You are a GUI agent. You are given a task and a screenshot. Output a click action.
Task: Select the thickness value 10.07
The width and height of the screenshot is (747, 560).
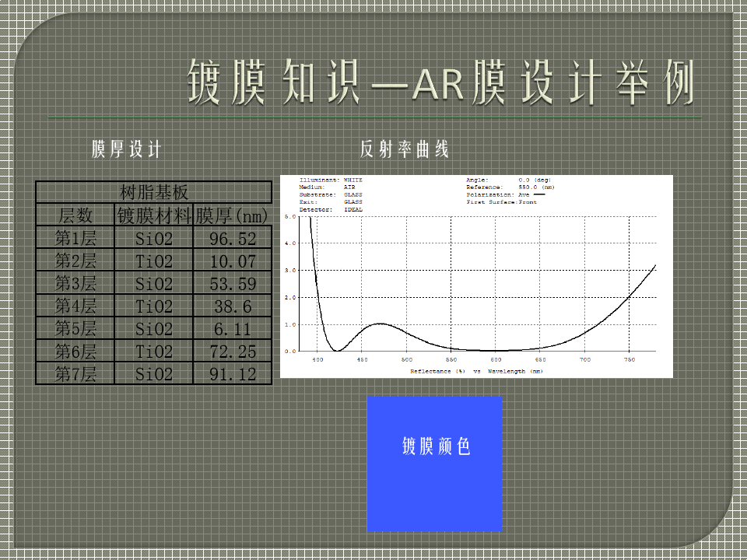[233, 261]
